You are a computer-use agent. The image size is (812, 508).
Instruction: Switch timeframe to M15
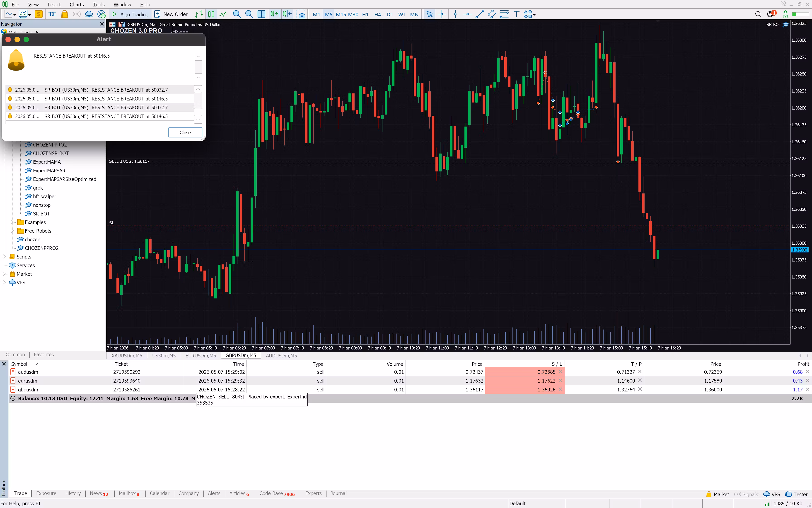tap(341, 15)
